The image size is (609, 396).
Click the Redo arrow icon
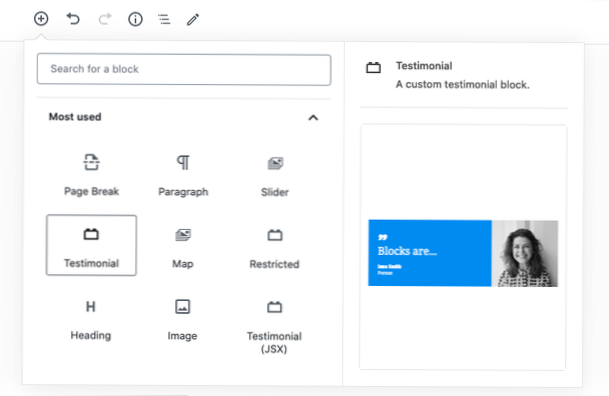click(105, 19)
